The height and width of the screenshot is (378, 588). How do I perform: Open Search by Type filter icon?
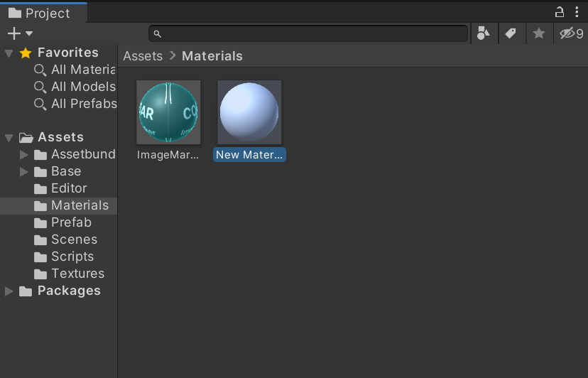pyautogui.click(x=484, y=33)
